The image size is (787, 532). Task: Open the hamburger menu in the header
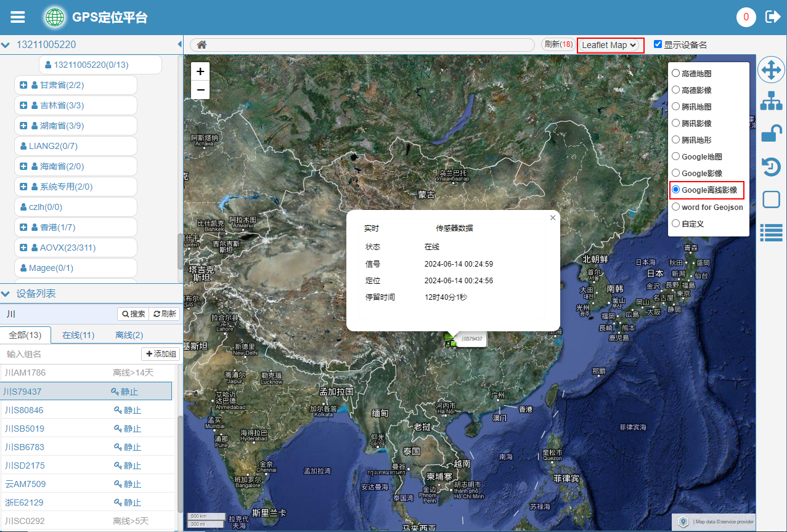18,17
